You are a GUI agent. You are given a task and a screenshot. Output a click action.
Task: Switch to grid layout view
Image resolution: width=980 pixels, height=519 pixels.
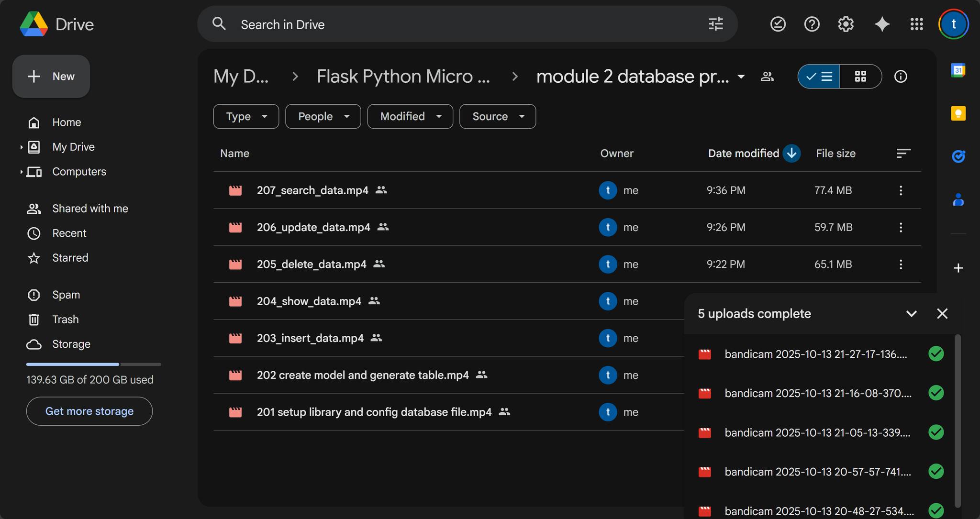click(860, 77)
